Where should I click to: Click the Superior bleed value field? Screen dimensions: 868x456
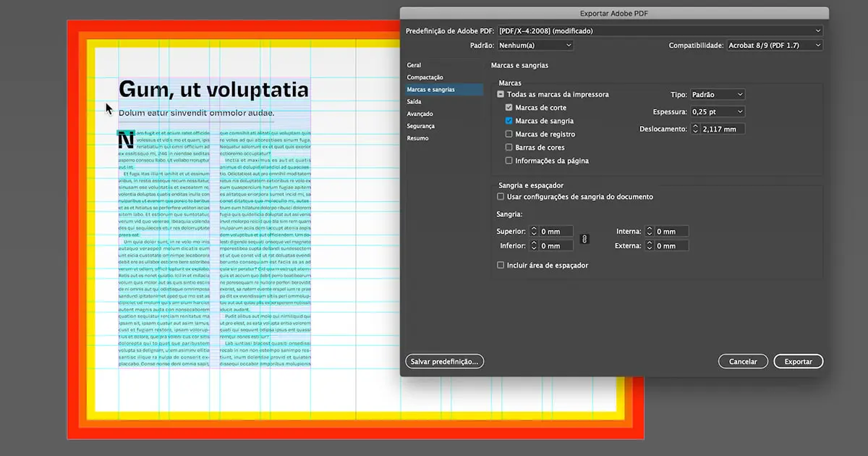click(x=554, y=231)
